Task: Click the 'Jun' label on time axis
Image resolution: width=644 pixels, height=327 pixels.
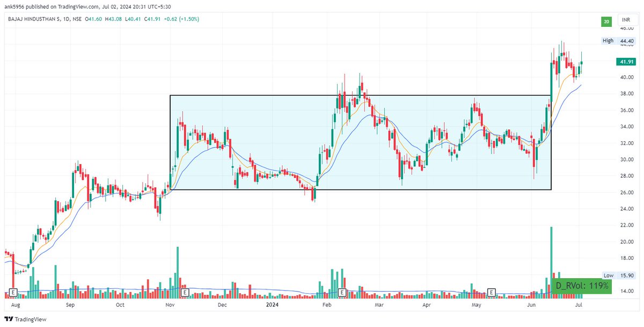Action: tap(531, 304)
